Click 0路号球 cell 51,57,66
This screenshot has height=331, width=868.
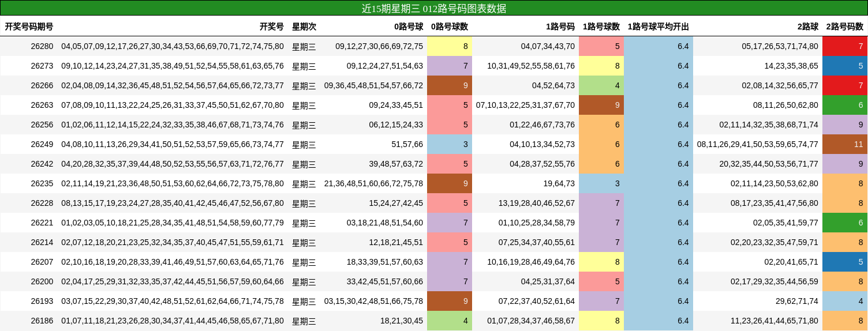407,144
